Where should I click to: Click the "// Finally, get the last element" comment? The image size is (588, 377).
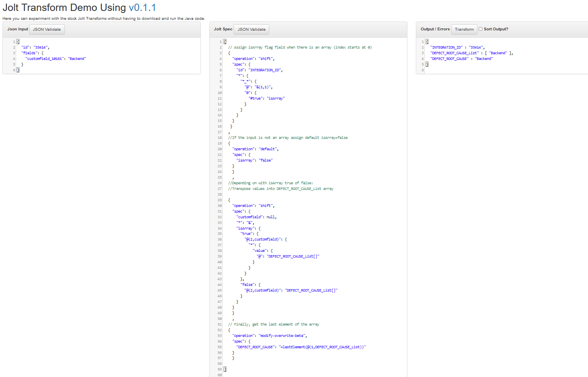coord(274,324)
